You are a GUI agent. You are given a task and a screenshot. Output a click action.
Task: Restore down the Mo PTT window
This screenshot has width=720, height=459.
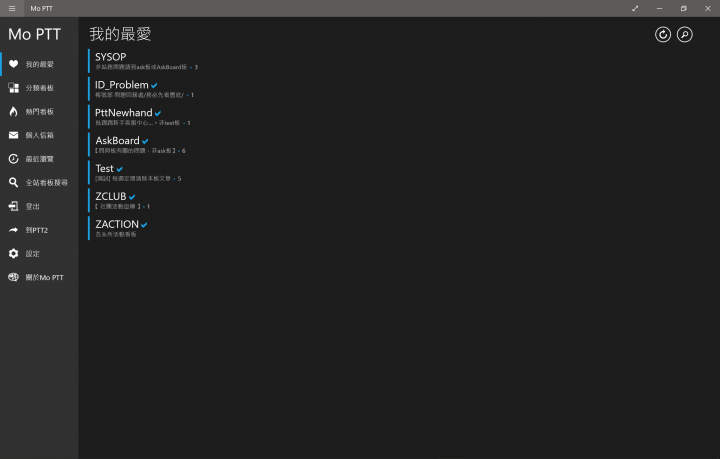point(684,8)
